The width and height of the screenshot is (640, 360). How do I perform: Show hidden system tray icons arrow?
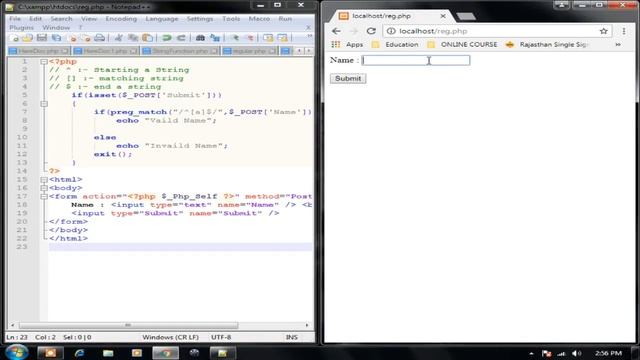531,353
